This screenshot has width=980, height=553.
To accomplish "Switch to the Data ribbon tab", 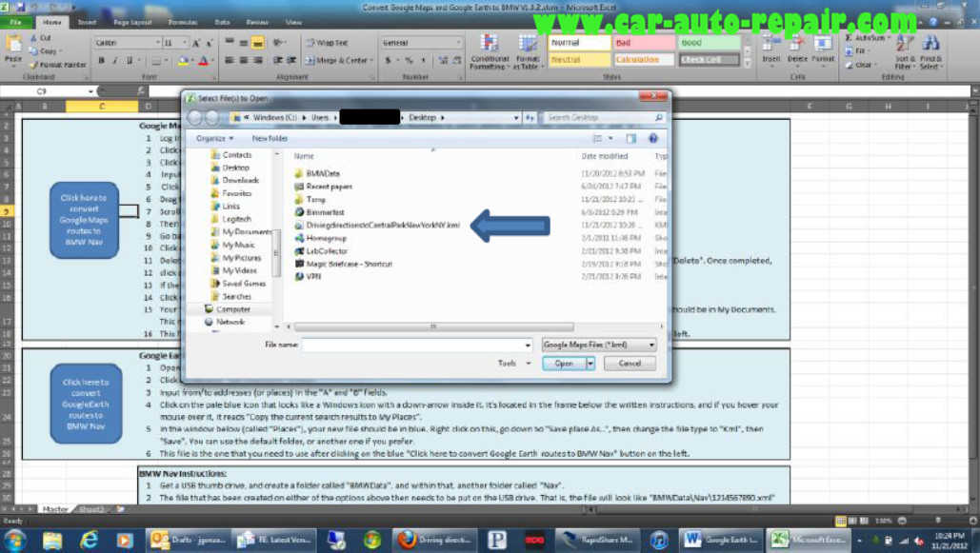I will pyautogui.click(x=222, y=22).
